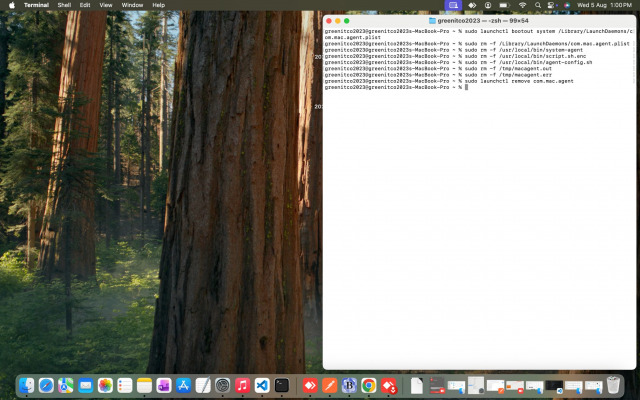Open Control Center in the menu bar
Image resolution: width=640 pixels, height=400 pixels.
click(552, 5)
